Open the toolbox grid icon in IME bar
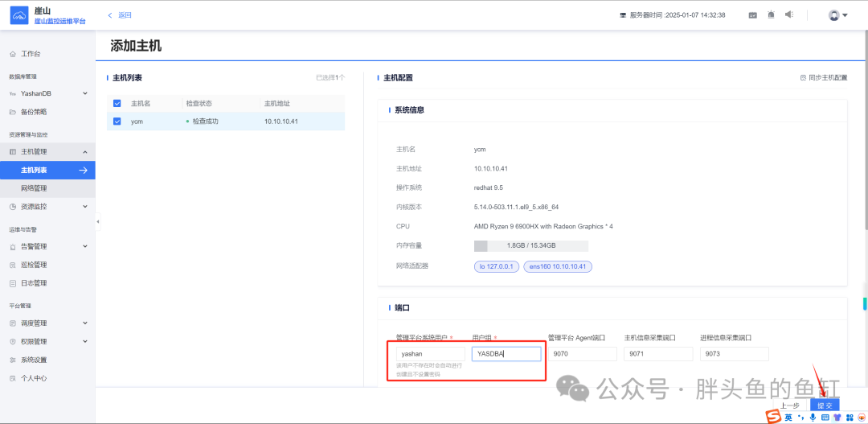This screenshot has height=424, width=868. click(850, 417)
